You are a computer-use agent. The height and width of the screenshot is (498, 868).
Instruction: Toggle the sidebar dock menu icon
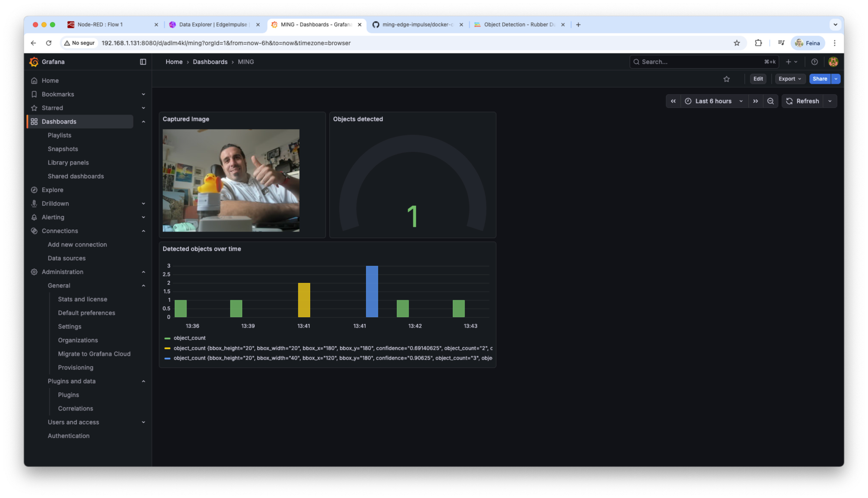tap(143, 62)
